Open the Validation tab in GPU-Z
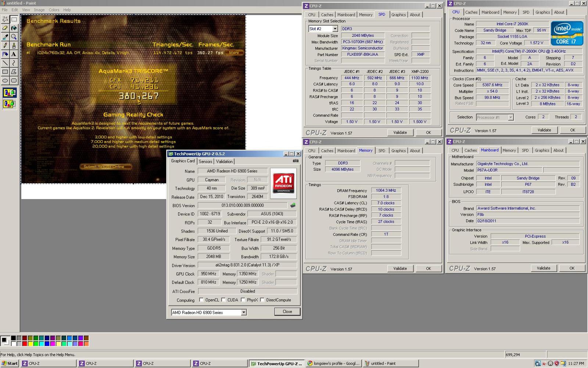 click(x=224, y=162)
